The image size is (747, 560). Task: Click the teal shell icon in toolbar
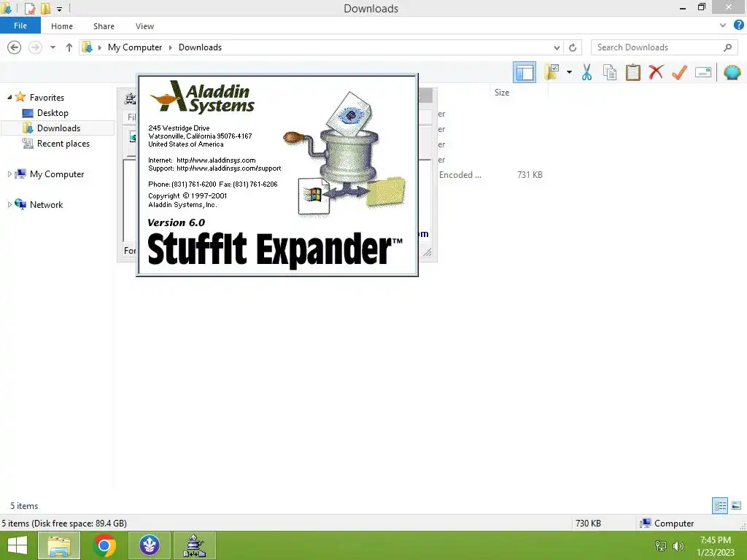[732, 72]
